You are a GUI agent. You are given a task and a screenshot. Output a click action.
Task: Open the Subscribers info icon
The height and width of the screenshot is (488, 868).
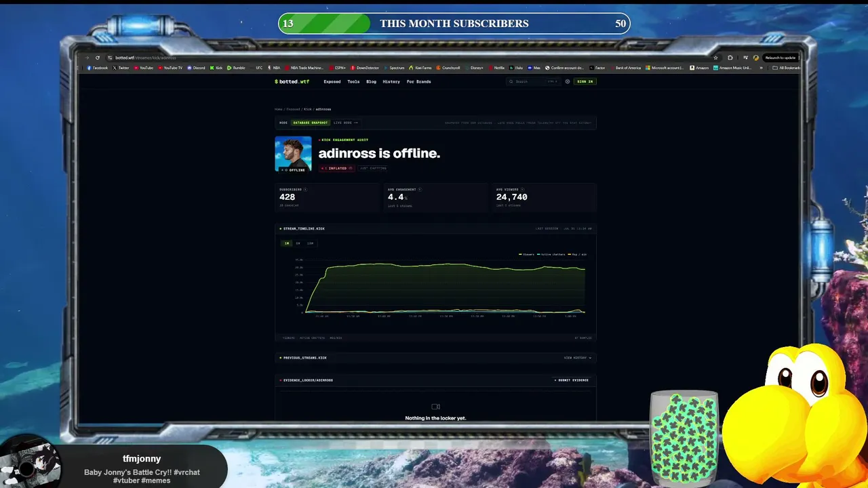point(305,190)
